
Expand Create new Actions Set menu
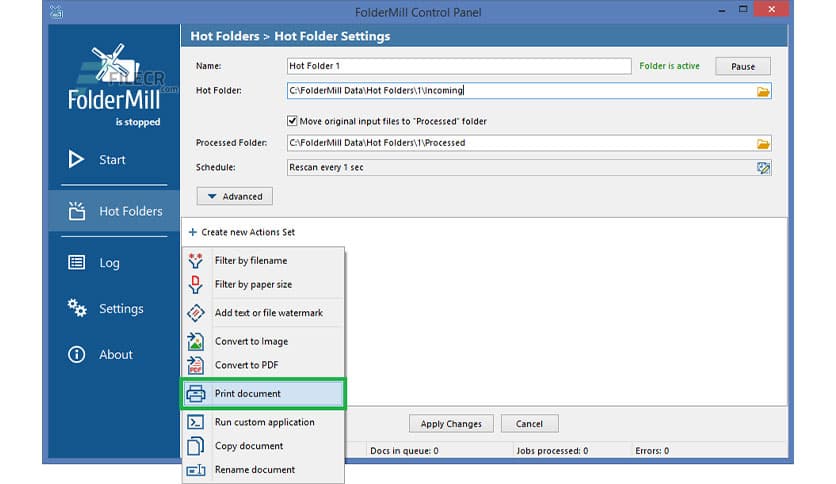coord(241,232)
